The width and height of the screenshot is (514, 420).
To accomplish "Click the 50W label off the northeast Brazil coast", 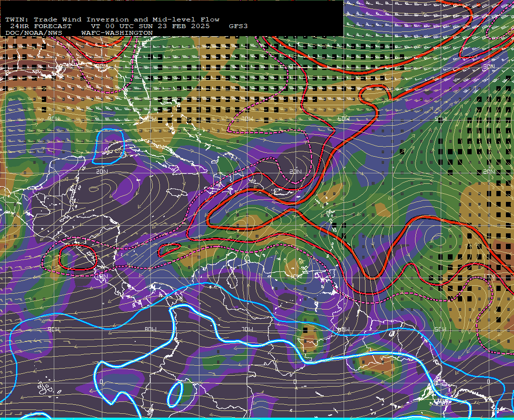I will (x=441, y=329).
